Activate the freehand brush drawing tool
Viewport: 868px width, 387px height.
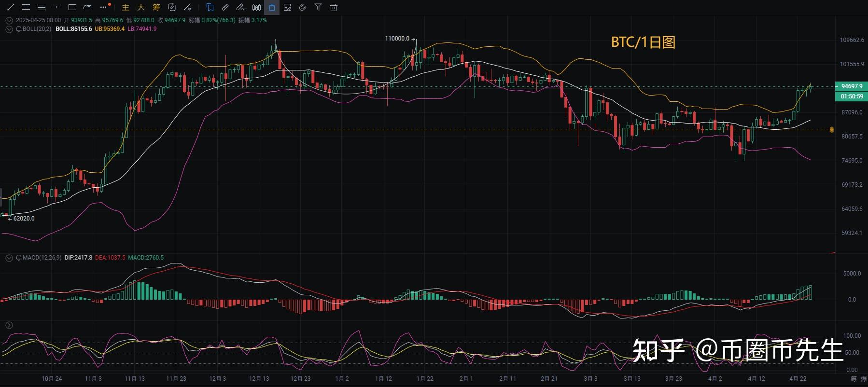[240, 7]
